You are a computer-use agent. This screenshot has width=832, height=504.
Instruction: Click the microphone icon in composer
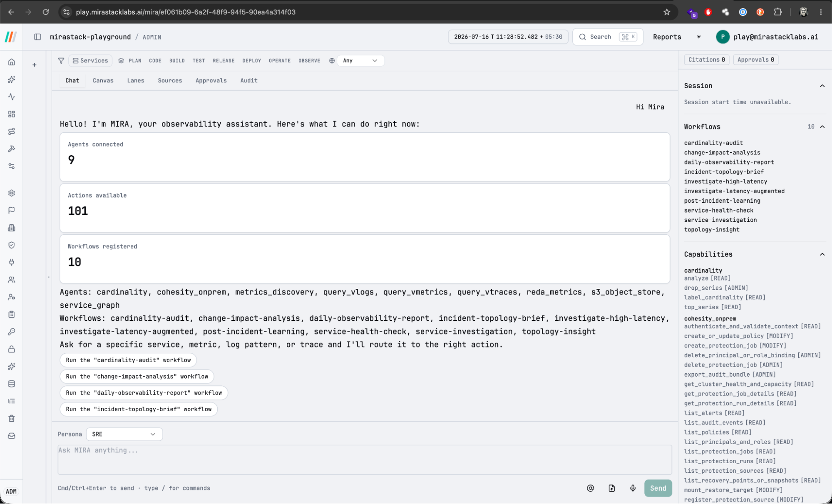click(633, 488)
